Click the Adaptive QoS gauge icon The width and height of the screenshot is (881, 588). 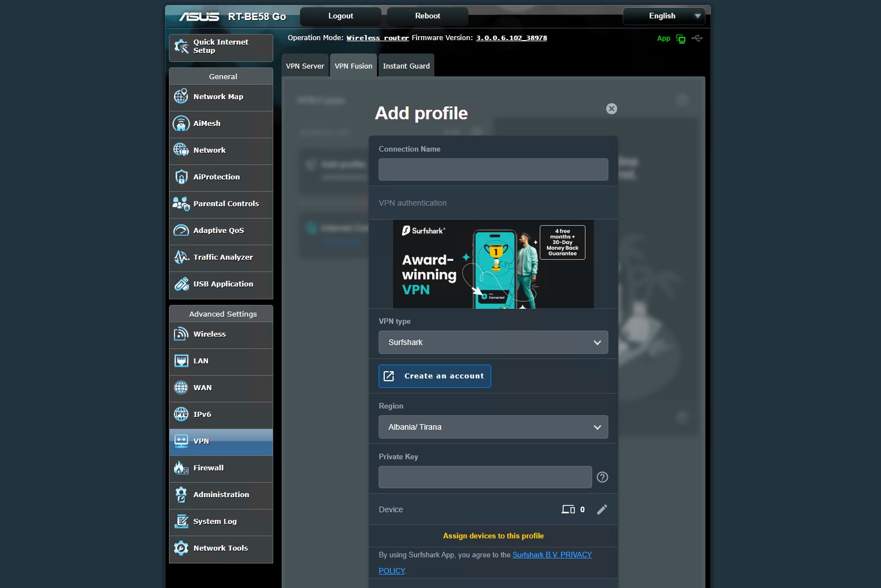point(181,230)
